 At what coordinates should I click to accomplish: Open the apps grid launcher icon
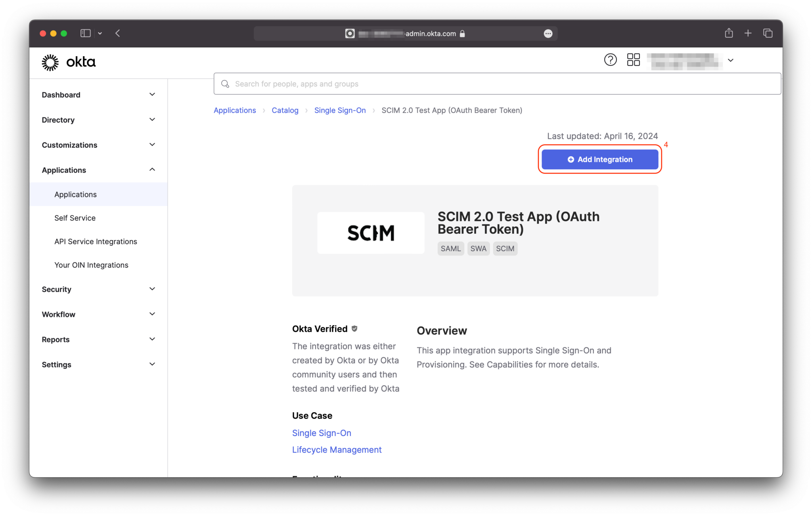[633, 59]
